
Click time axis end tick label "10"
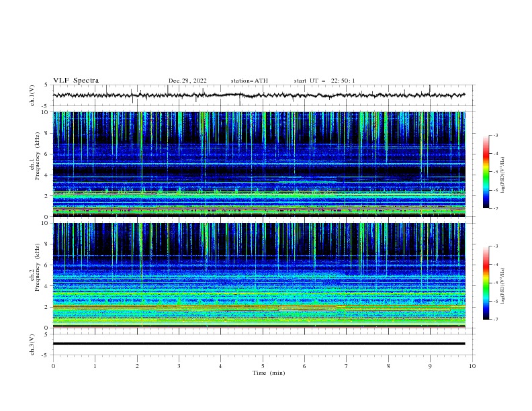pyautogui.click(x=472, y=366)
